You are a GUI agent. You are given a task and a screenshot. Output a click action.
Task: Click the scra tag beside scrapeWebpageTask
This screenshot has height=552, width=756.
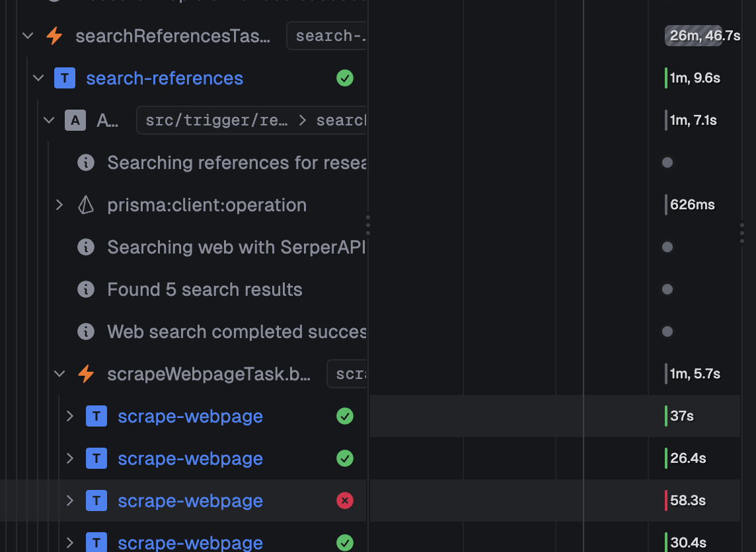tap(347, 374)
